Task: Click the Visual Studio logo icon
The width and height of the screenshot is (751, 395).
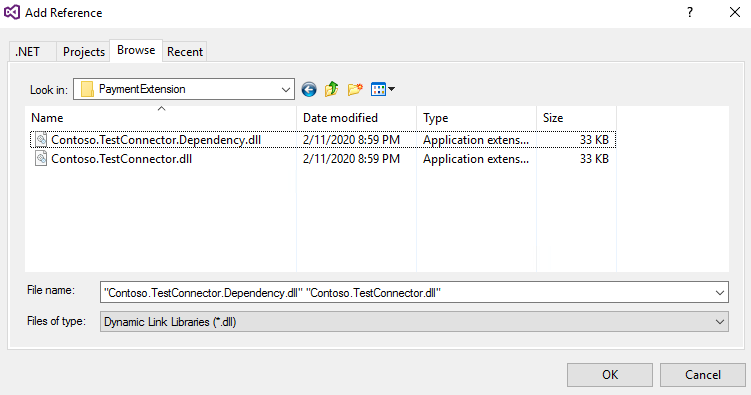Action: click(12, 12)
